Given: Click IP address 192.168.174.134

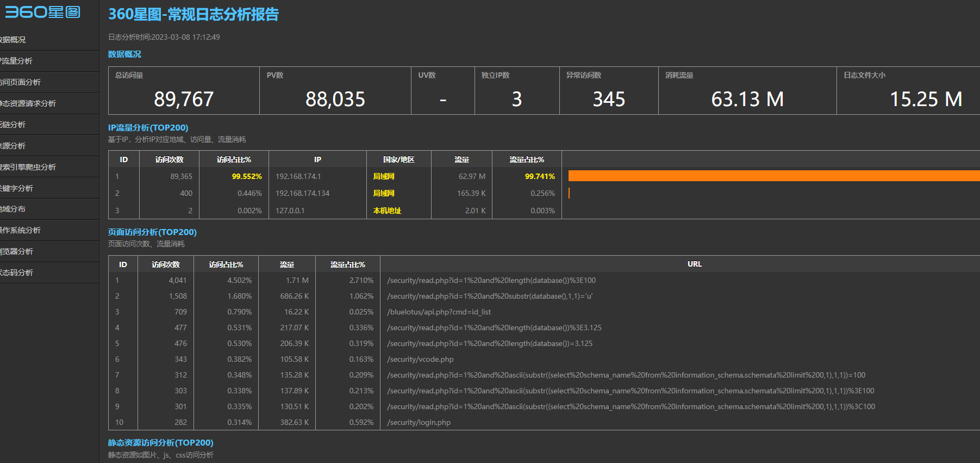Looking at the screenshot, I should click(302, 193).
